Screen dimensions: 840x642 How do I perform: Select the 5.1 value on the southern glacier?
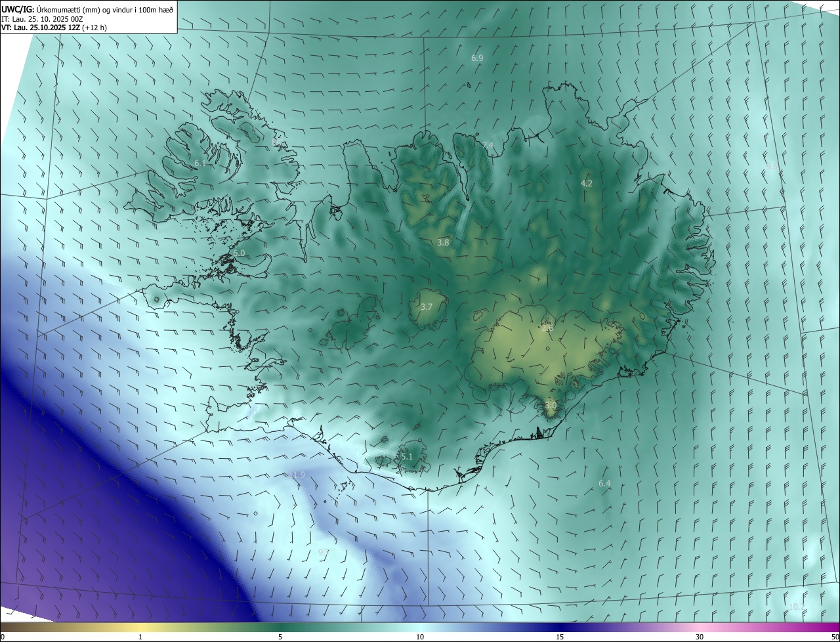[x=406, y=456]
